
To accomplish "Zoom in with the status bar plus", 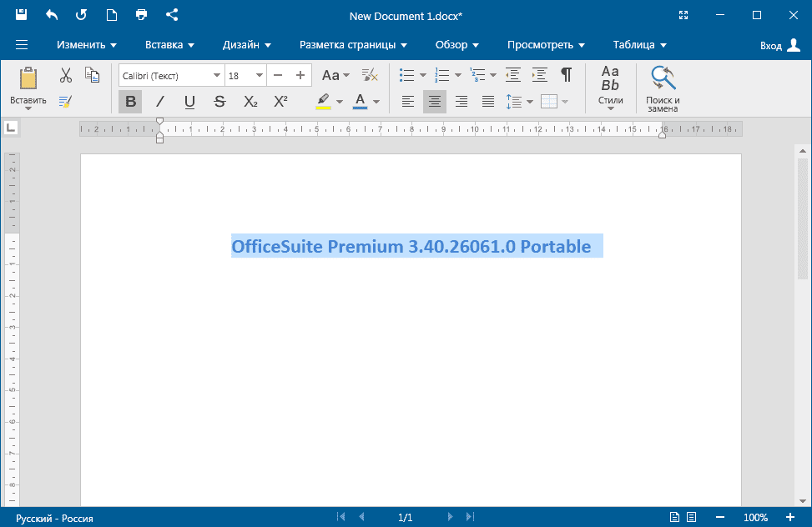I will (789, 517).
